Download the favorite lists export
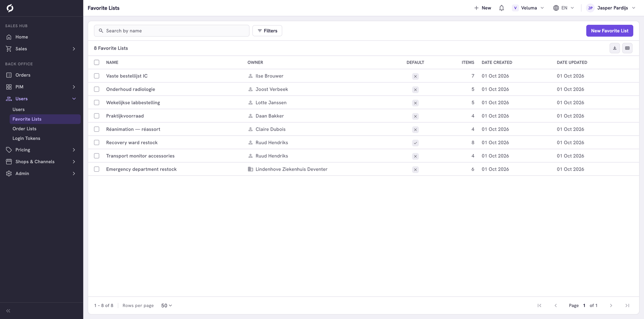This screenshot has height=319, width=644. pyautogui.click(x=615, y=48)
